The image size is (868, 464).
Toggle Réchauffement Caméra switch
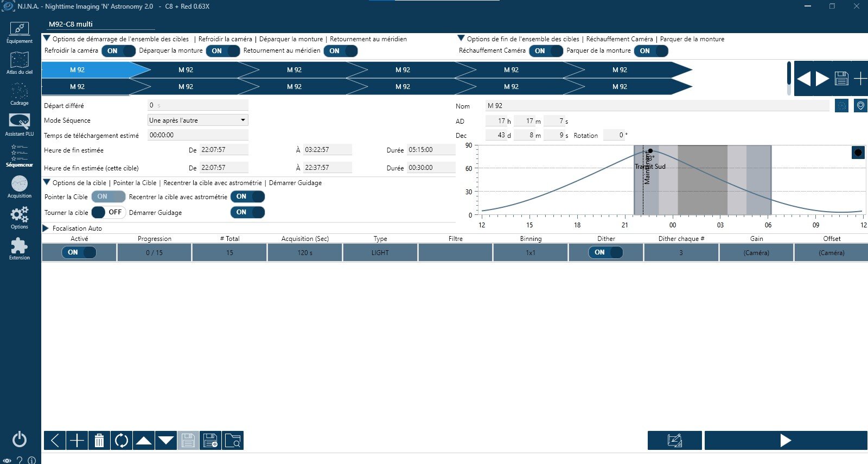coord(546,51)
